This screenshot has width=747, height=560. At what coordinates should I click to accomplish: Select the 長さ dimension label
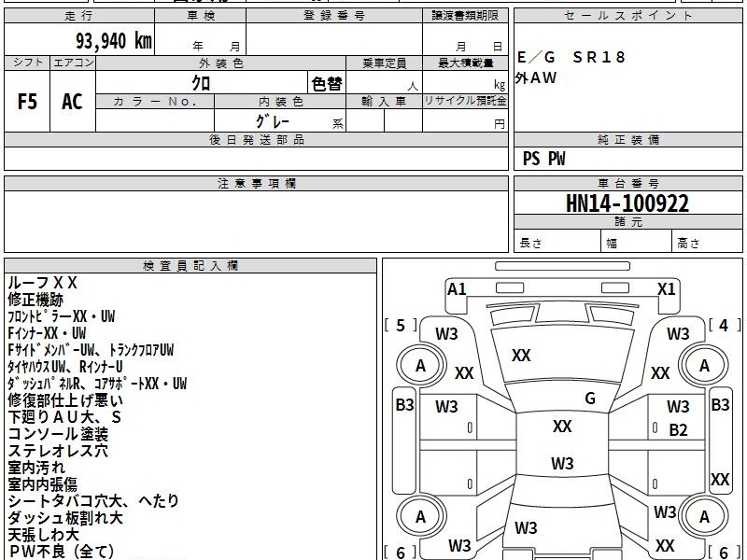530,243
